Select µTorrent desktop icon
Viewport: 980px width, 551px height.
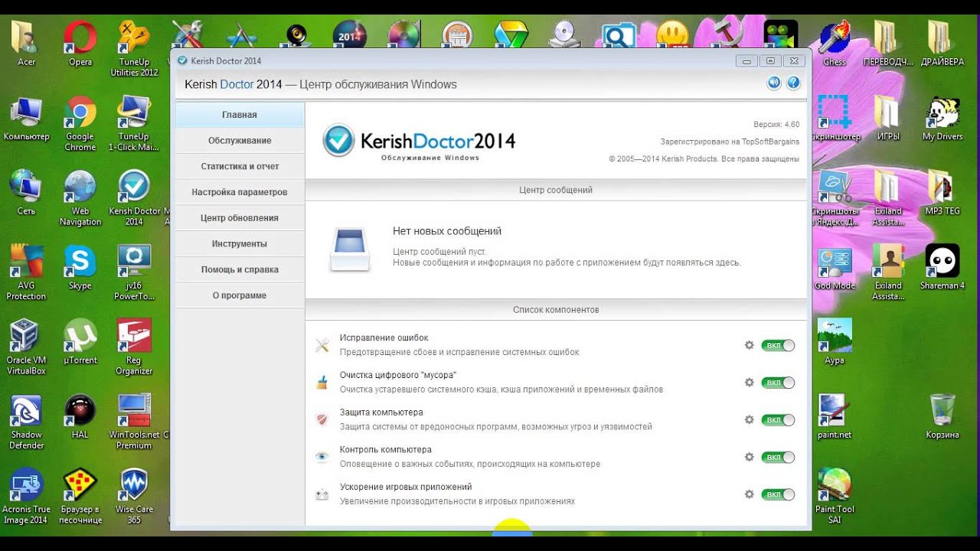80,341
